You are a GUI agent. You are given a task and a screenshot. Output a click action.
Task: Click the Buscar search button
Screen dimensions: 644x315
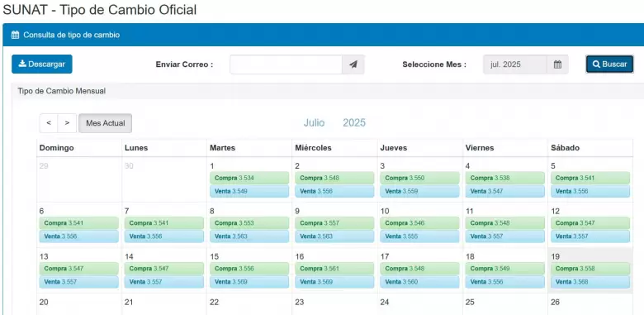[x=609, y=64]
